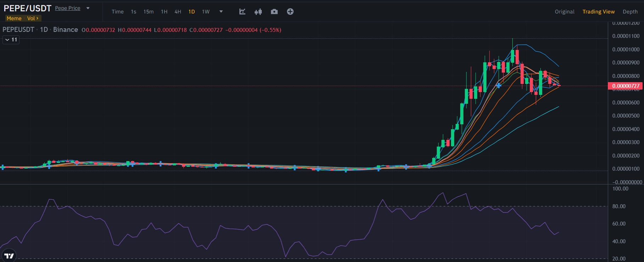
Task: Switch to the Original chart tab
Action: click(x=565, y=12)
